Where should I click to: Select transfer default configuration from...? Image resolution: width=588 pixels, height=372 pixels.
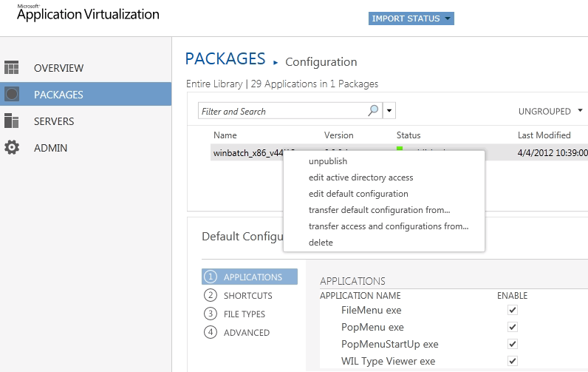(379, 210)
